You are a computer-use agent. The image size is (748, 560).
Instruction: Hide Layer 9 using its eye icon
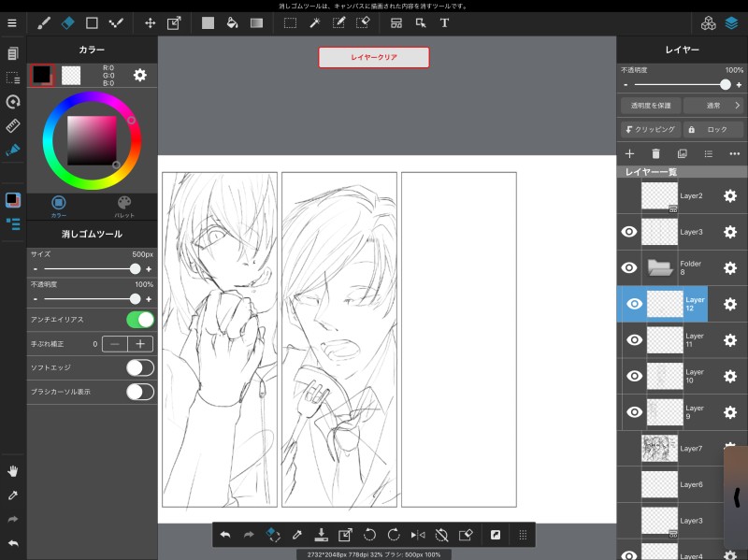[x=635, y=412]
